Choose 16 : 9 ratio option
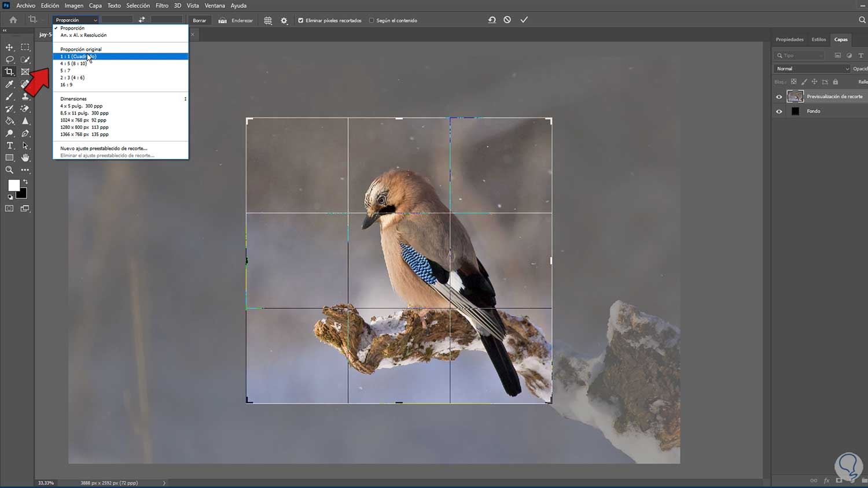The width and height of the screenshot is (868, 488). click(x=67, y=85)
